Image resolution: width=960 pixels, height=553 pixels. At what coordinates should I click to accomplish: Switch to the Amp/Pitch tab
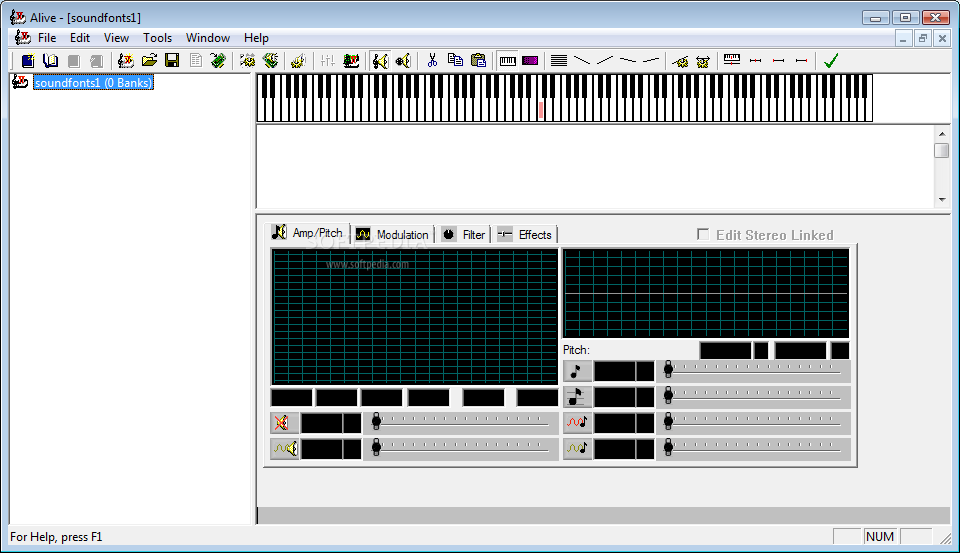[309, 233]
